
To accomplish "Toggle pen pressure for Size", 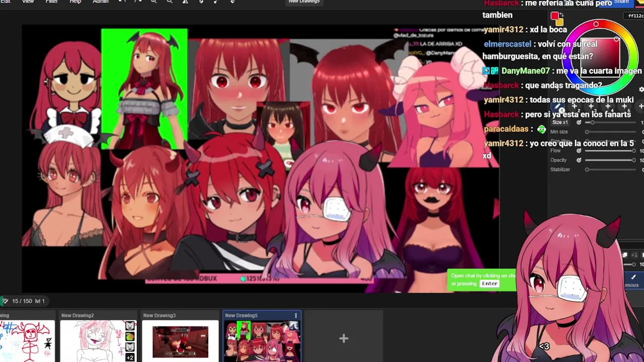I will (579, 123).
